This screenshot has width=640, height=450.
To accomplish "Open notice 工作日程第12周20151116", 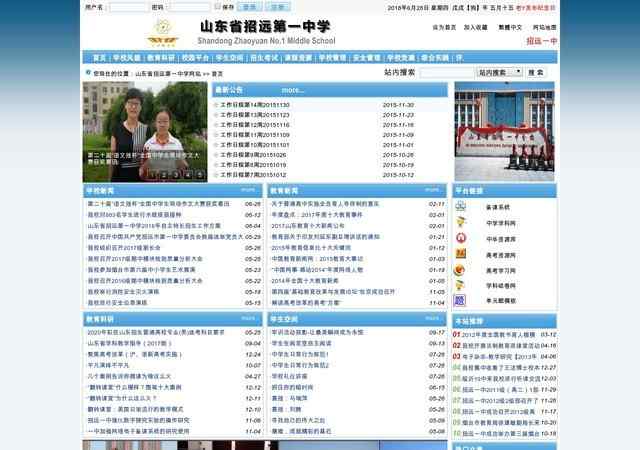I will point(255,125).
